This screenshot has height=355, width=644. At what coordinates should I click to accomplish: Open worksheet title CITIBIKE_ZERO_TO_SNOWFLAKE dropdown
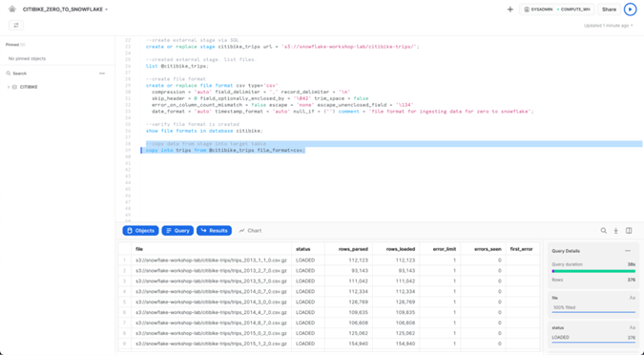click(x=65, y=9)
